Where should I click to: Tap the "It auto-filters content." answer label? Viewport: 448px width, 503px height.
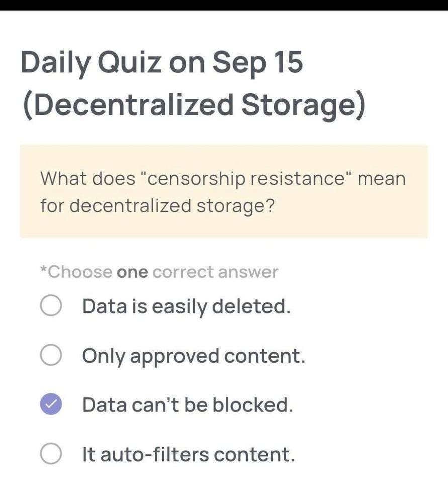(189, 454)
